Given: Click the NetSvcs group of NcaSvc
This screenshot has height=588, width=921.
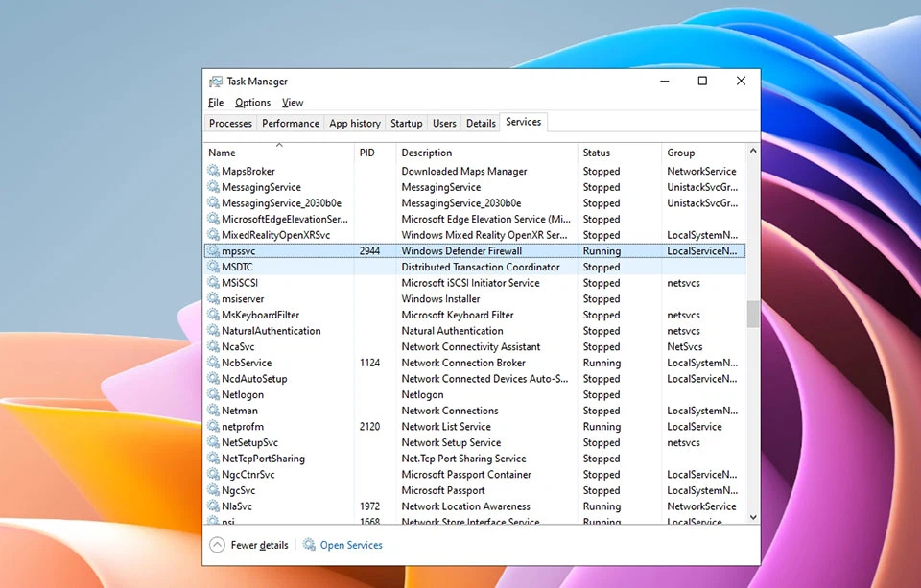Looking at the screenshot, I should (684, 346).
